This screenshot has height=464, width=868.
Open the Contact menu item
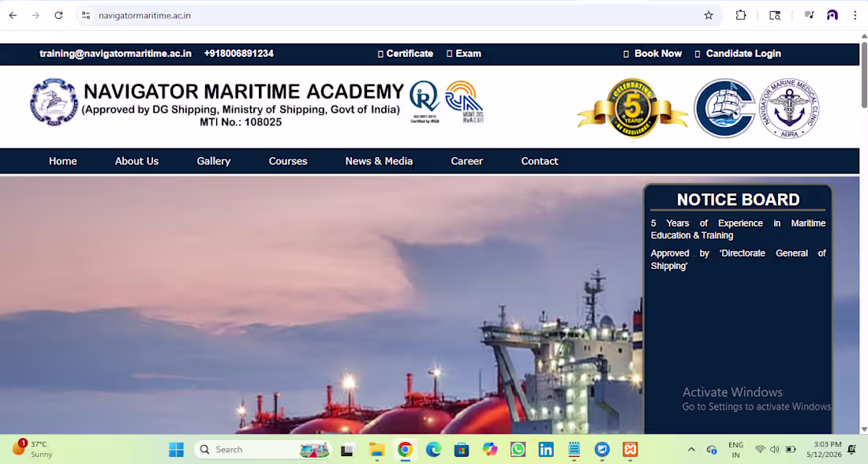[x=540, y=161]
